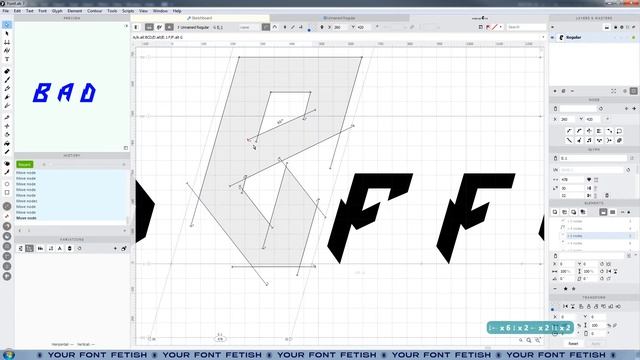Screen dimensions: 640x360
Task: Toggle visibility eye of Regular layer
Action: click(x=553, y=38)
